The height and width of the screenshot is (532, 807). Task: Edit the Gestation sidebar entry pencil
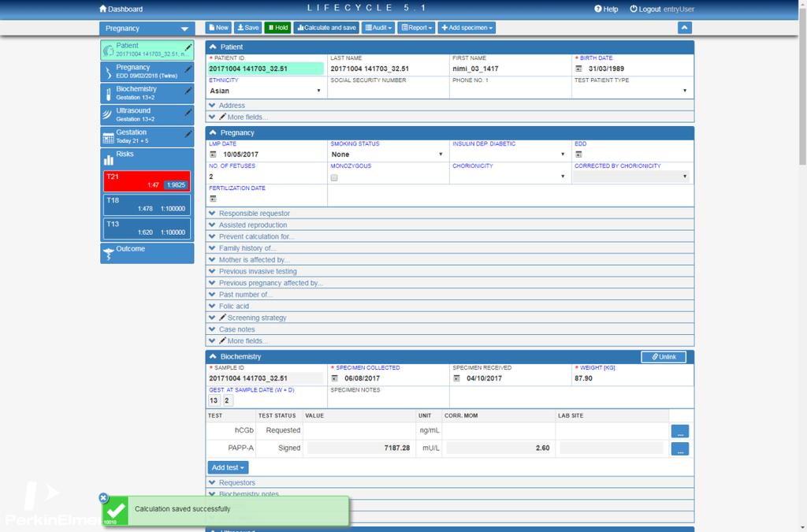pos(188,134)
